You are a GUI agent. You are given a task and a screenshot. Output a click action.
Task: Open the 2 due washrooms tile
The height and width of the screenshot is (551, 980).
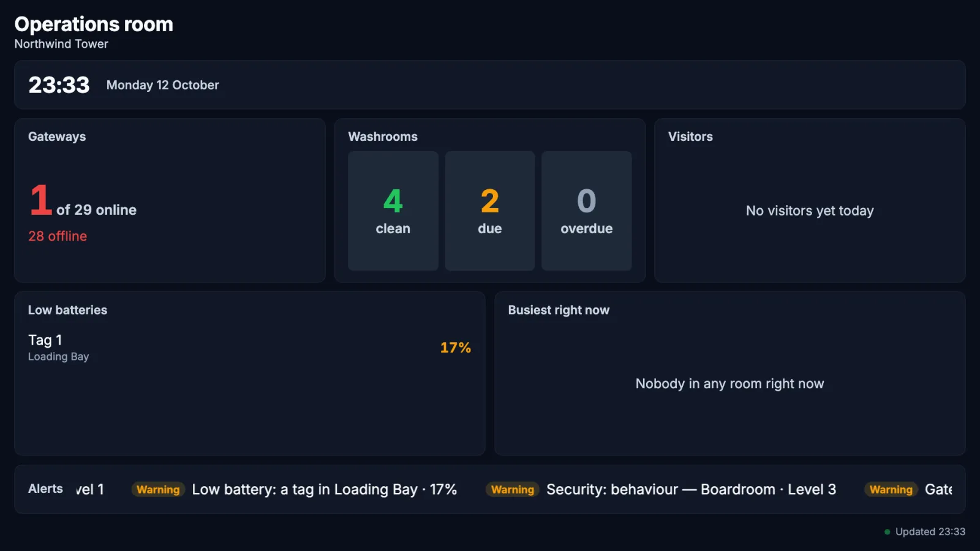[x=490, y=211]
